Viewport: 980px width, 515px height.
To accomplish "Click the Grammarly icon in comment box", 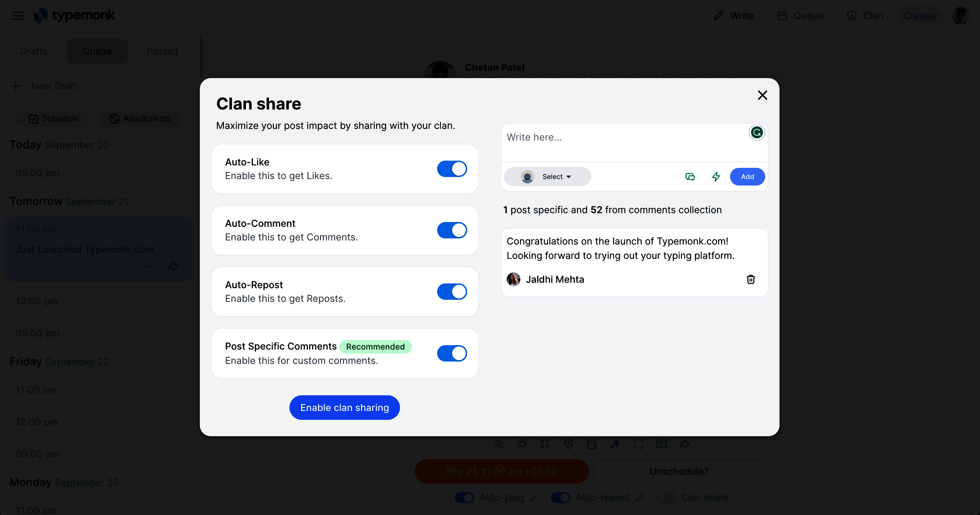I will [x=756, y=132].
